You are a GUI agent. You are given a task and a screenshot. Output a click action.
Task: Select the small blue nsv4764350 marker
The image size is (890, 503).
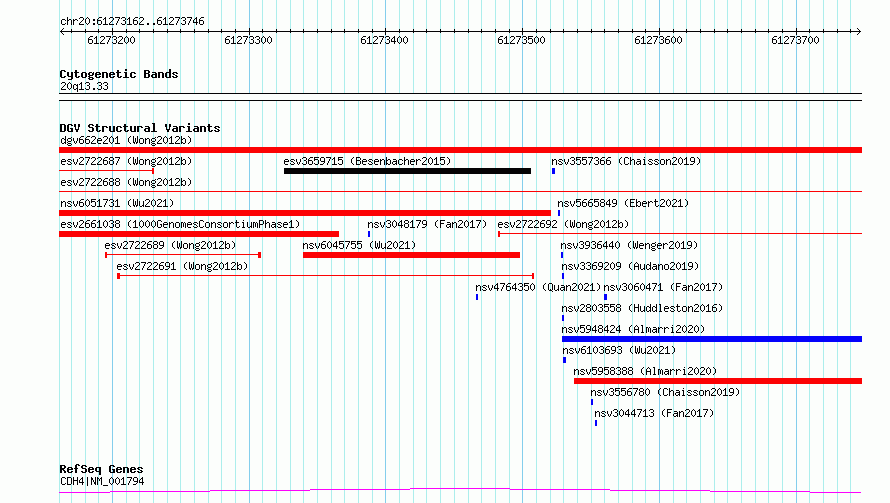point(477,297)
